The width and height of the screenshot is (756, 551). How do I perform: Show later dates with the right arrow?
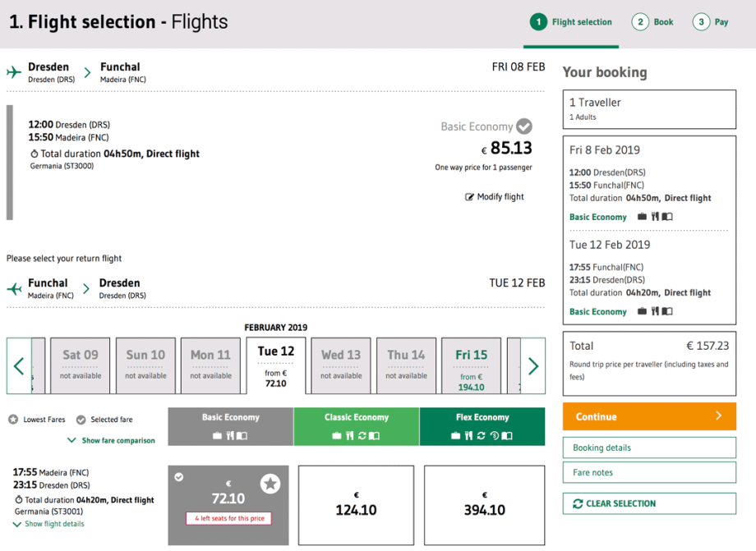tap(532, 365)
